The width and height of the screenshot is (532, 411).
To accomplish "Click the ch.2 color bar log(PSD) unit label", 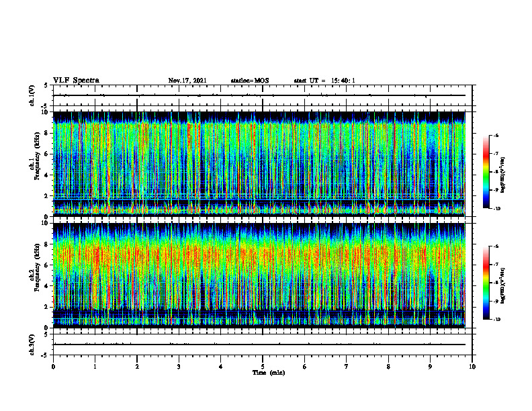I will pyautogui.click(x=503, y=286).
